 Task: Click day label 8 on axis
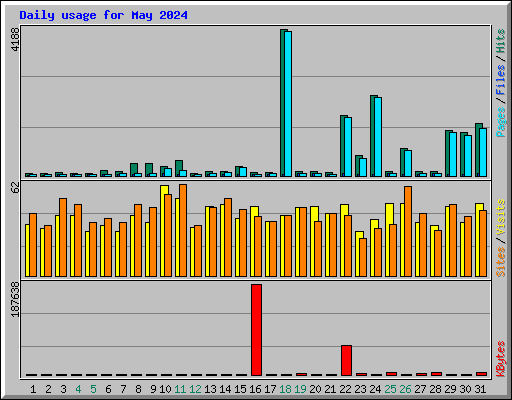(x=138, y=389)
